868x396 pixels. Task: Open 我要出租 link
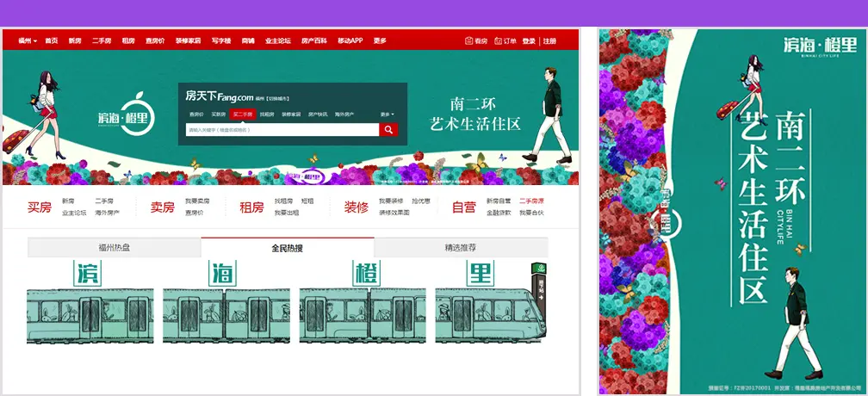coord(286,213)
